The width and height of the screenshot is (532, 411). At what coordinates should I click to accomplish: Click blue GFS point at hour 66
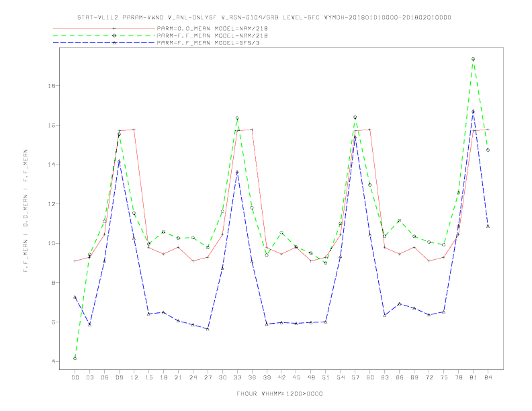coord(400,304)
